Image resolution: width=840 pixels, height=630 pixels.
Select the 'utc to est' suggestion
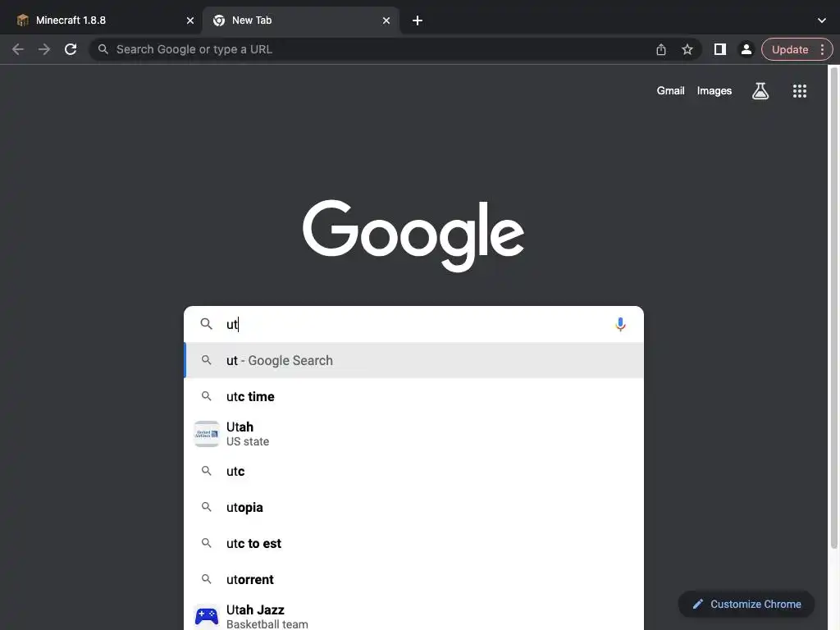tap(413, 543)
